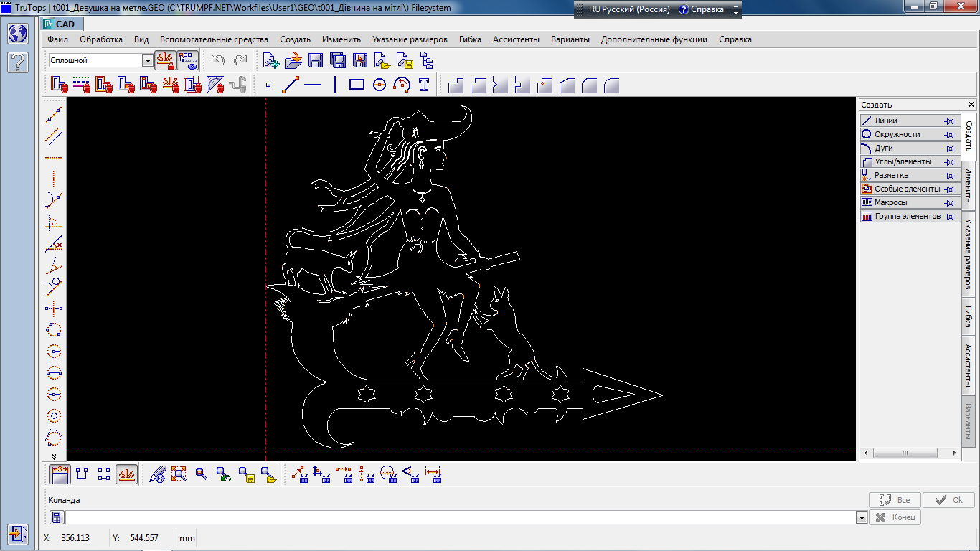Click the globe icon in left sidebar

[18, 34]
